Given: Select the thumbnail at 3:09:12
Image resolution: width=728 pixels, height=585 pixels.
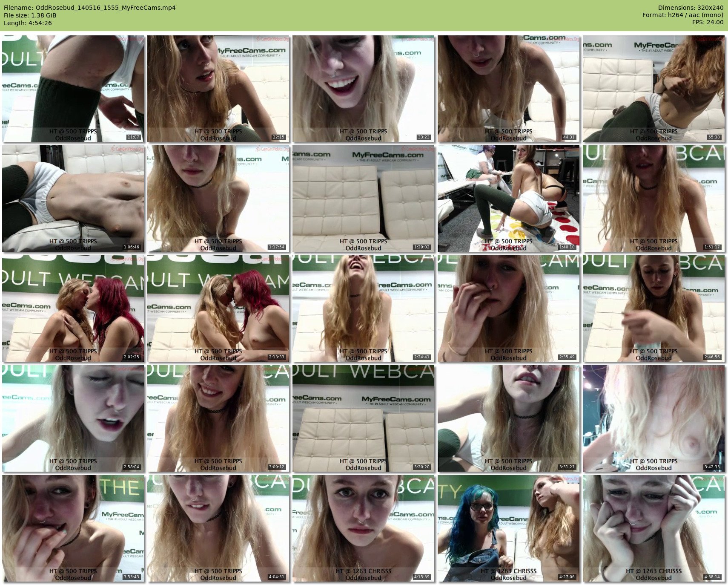Looking at the screenshot, I should coord(218,418).
